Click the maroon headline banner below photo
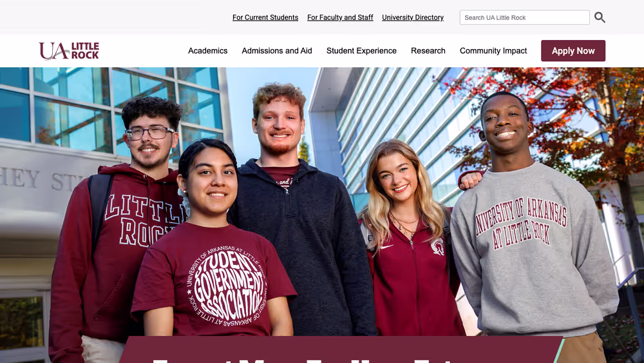 [x=341, y=349]
